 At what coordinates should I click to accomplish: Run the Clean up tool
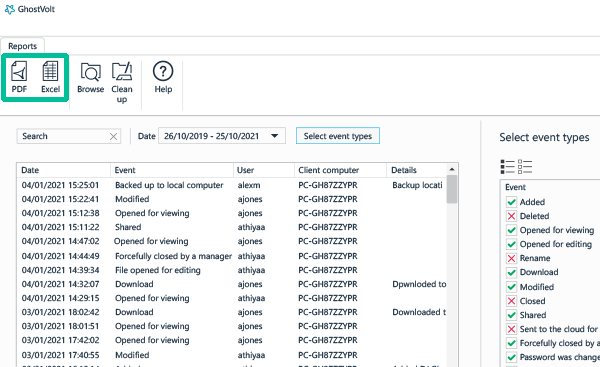coord(122,82)
